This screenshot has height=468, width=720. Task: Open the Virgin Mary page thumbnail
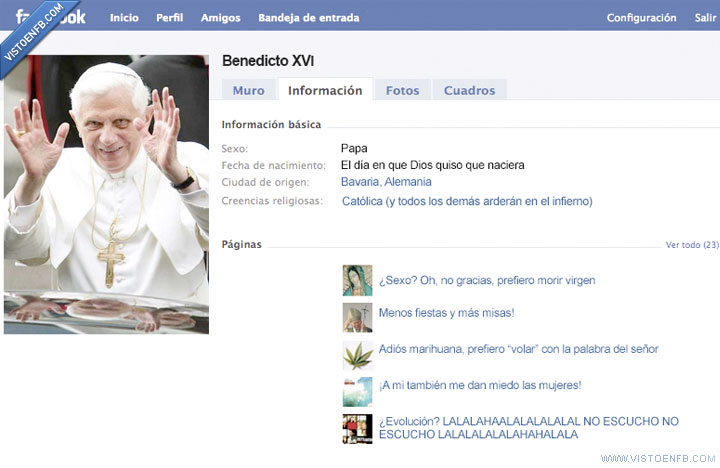click(357, 280)
